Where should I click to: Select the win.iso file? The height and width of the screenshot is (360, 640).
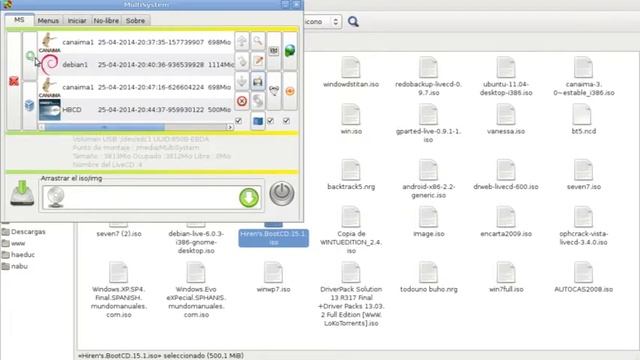(351, 120)
